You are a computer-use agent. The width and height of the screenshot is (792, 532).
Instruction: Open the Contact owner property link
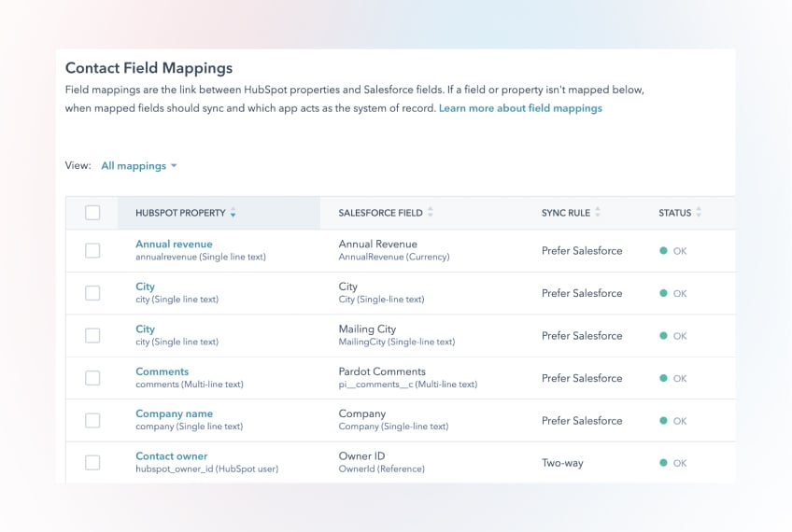point(171,456)
